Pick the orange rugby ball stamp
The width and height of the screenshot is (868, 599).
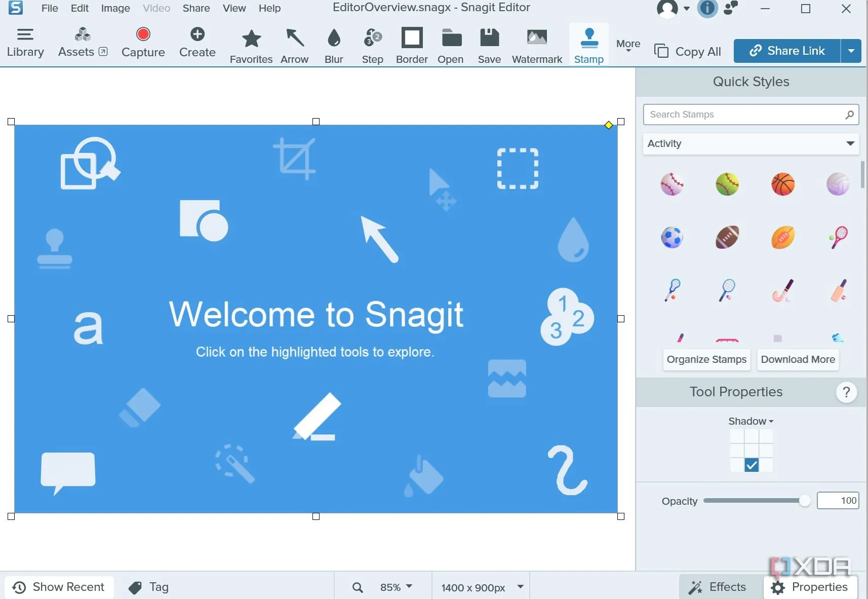(x=783, y=237)
